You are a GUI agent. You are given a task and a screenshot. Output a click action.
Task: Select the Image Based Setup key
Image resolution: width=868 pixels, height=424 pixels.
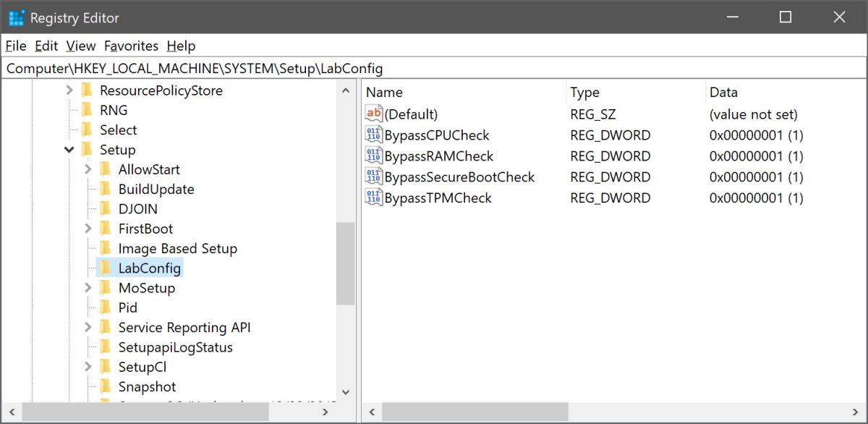point(177,249)
